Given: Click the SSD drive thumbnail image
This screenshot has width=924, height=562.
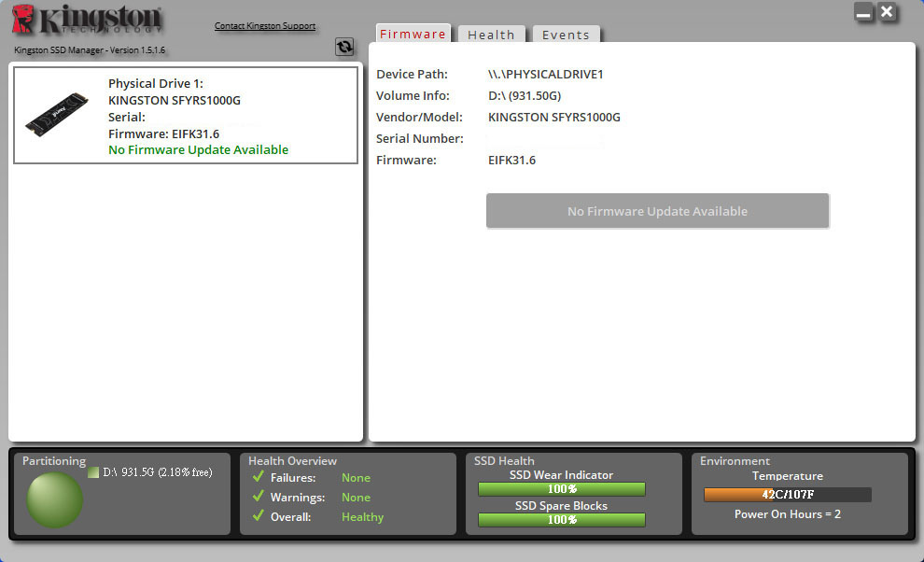Looking at the screenshot, I should point(57,115).
